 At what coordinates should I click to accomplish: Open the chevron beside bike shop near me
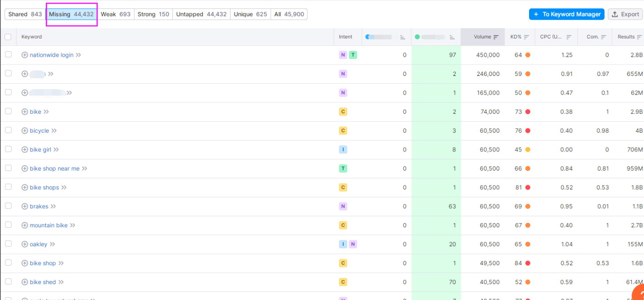[85, 169]
